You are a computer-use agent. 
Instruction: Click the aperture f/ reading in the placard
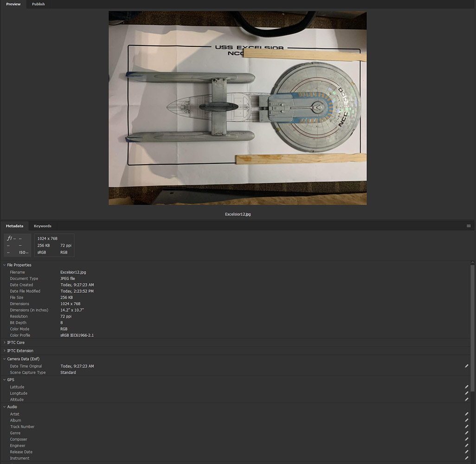pos(11,238)
